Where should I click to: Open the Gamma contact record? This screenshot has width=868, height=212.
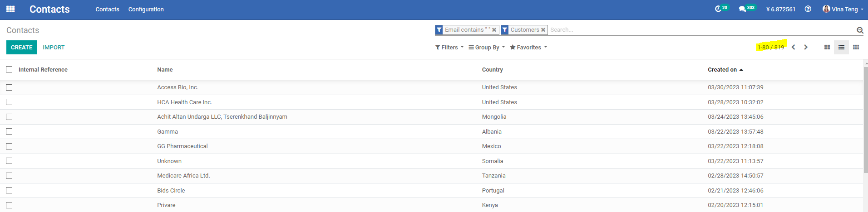(x=168, y=131)
